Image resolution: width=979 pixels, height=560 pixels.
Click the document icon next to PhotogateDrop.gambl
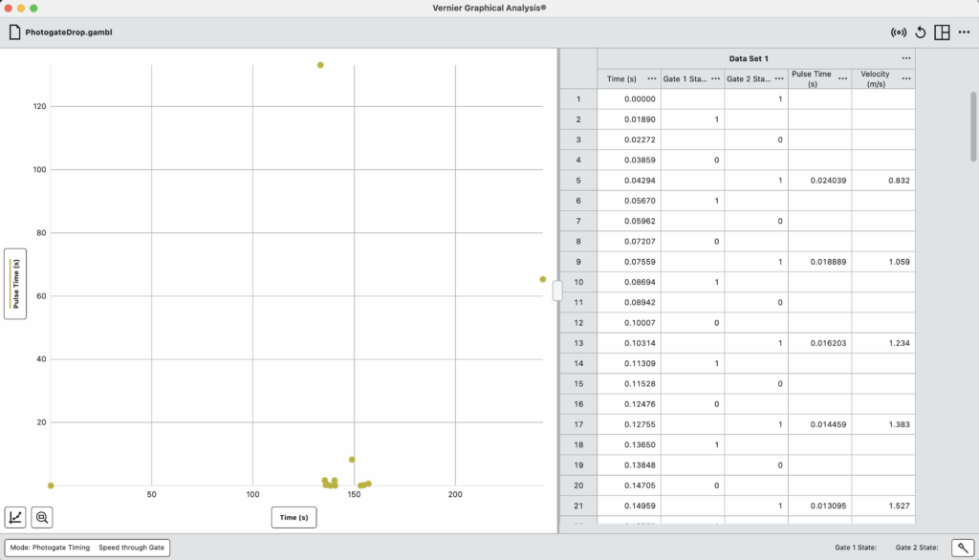point(13,31)
